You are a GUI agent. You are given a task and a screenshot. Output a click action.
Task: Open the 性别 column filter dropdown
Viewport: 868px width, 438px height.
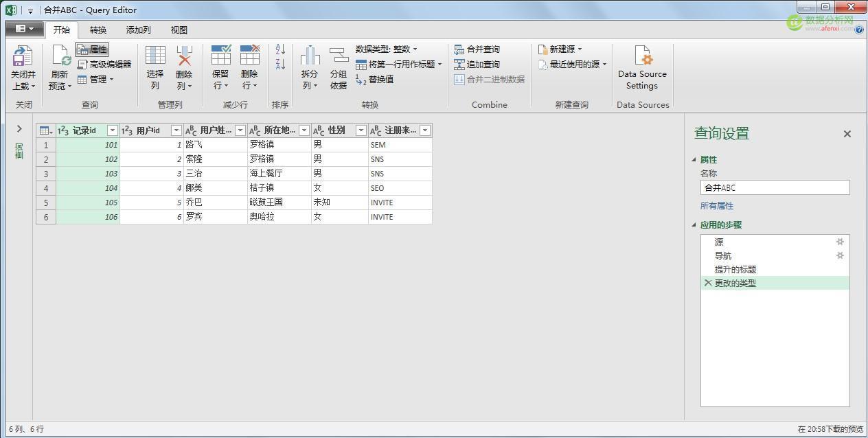tap(361, 130)
